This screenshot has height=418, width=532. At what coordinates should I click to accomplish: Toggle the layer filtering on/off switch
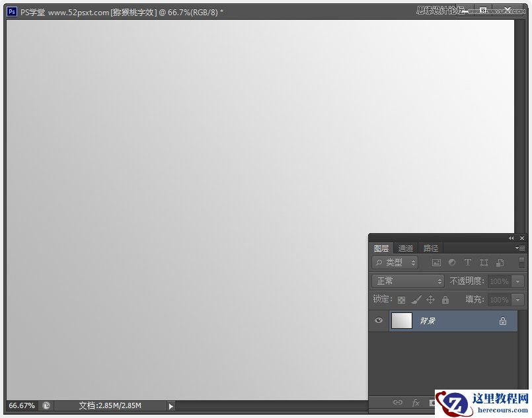click(522, 262)
